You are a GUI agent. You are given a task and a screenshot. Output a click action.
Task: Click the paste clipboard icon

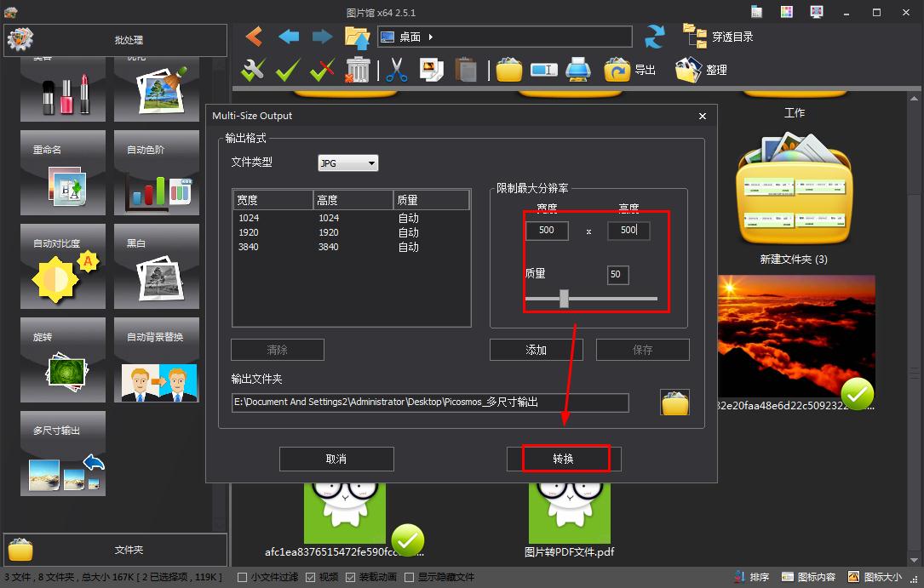pos(466,70)
